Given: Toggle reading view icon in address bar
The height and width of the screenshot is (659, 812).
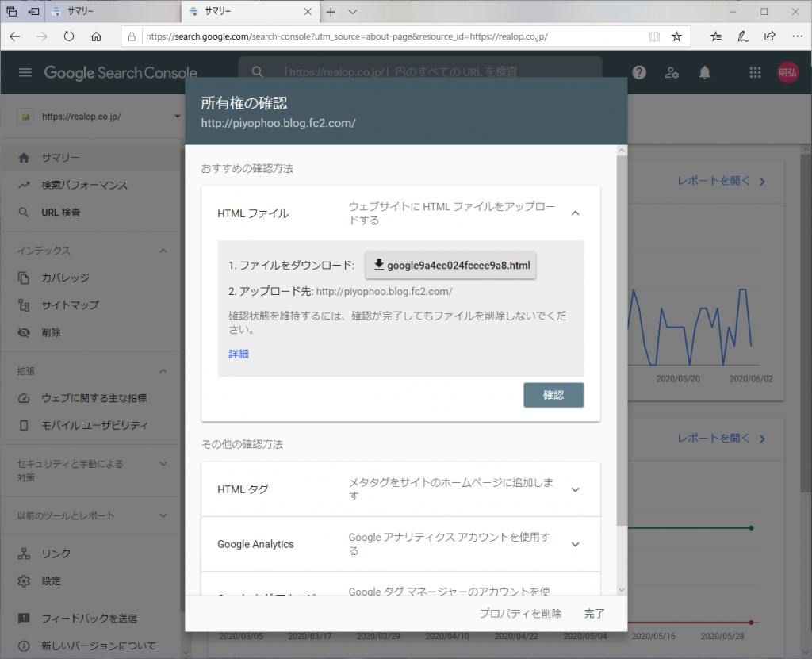Looking at the screenshot, I should pyautogui.click(x=654, y=36).
